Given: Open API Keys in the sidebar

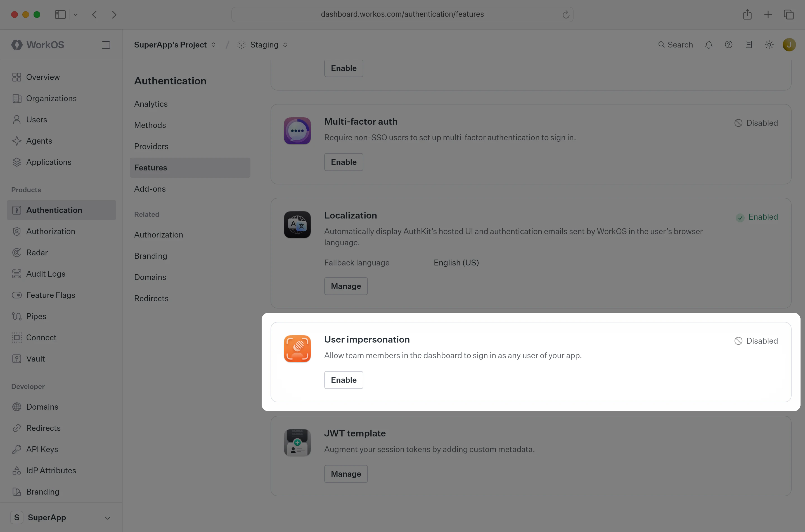Looking at the screenshot, I should [61, 449].
